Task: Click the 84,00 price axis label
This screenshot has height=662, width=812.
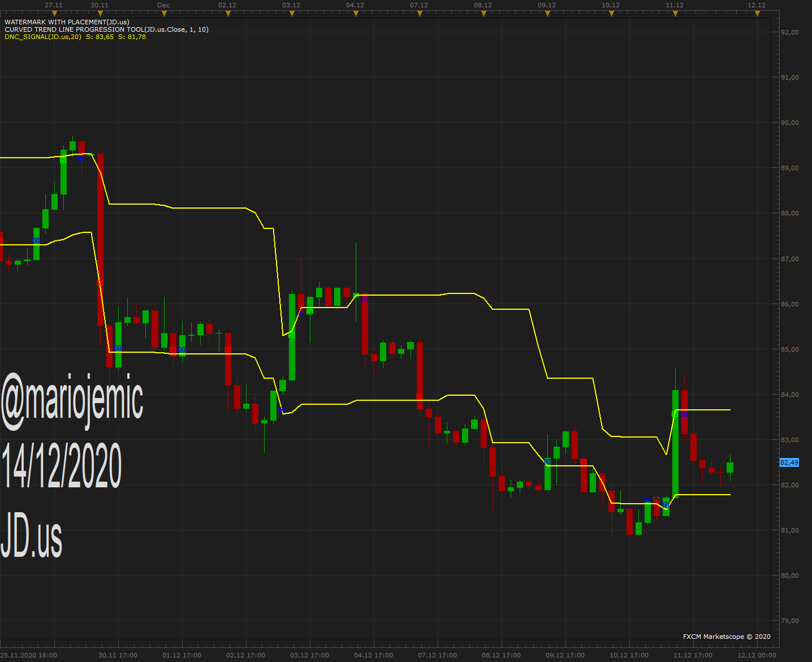Action: tap(790, 395)
